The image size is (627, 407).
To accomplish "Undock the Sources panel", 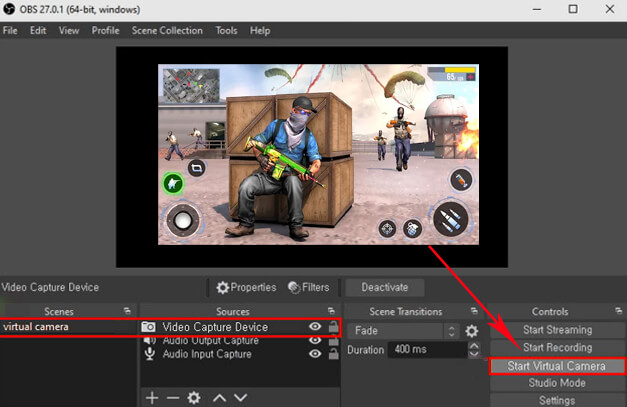I will (x=331, y=311).
